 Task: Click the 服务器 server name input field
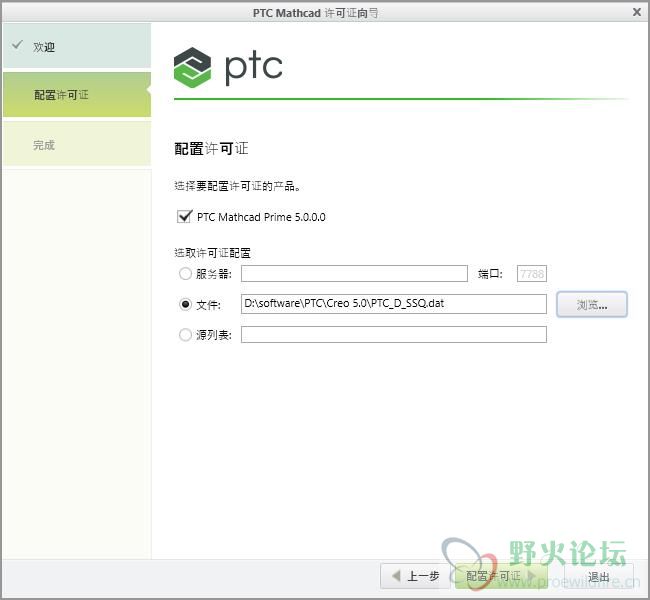coord(354,274)
